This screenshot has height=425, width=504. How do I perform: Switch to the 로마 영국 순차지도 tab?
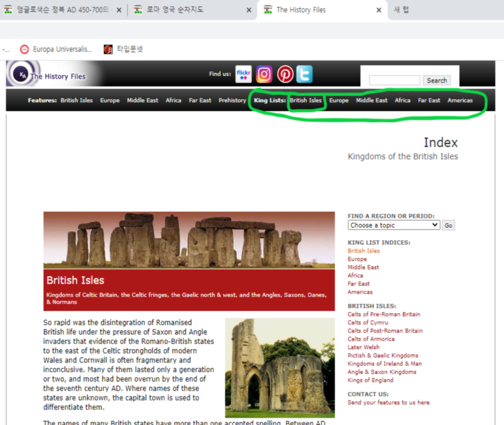pos(174,10)
